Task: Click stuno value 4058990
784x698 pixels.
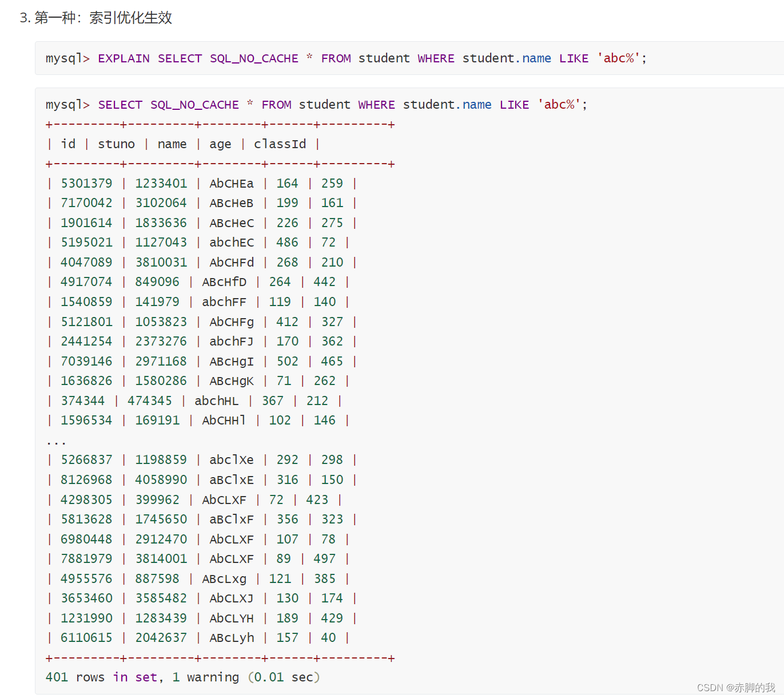Action: pyautogui.click(x=161, y=480)
